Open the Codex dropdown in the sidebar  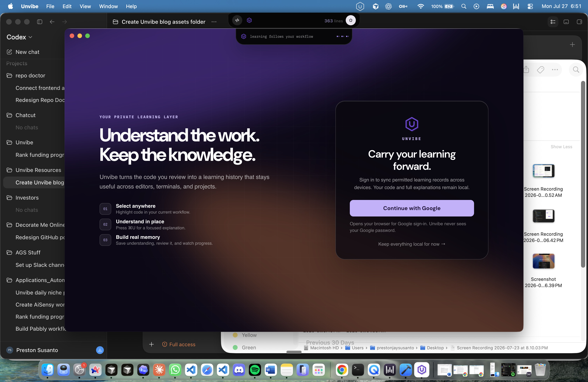pos(19,37)
